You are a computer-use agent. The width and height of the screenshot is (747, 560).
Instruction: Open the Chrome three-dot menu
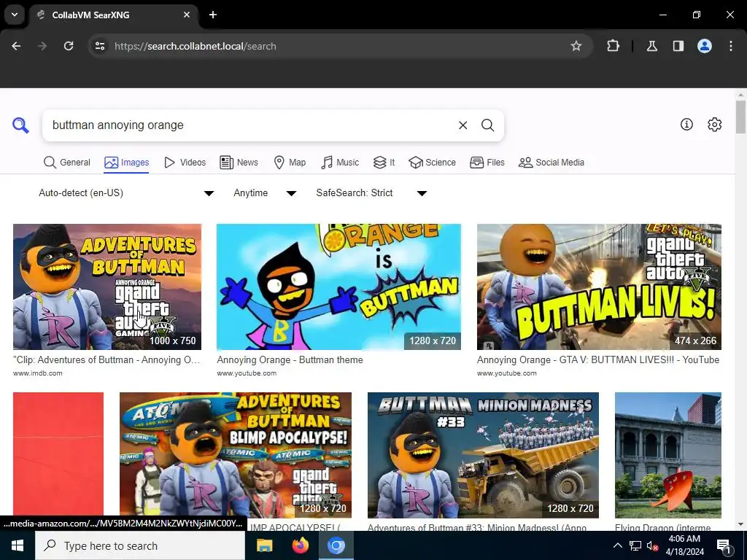[731, 46]
